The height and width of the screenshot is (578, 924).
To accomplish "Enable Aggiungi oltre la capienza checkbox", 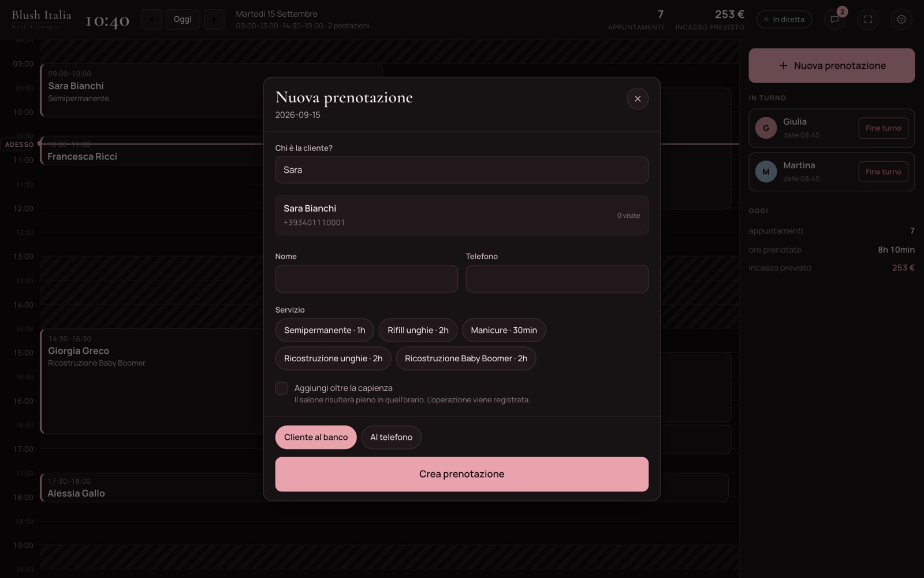I will [282, 388].
